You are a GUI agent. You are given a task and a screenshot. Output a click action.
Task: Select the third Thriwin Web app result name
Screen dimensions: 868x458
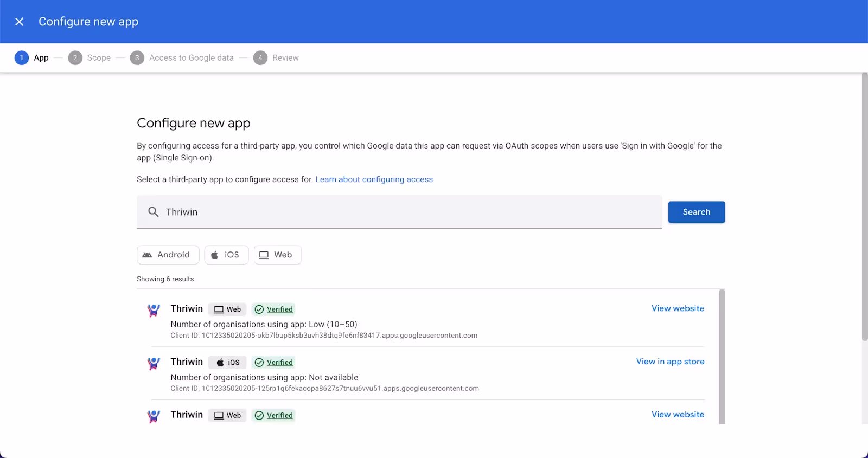pyautogui.click(x=187, y=415)
